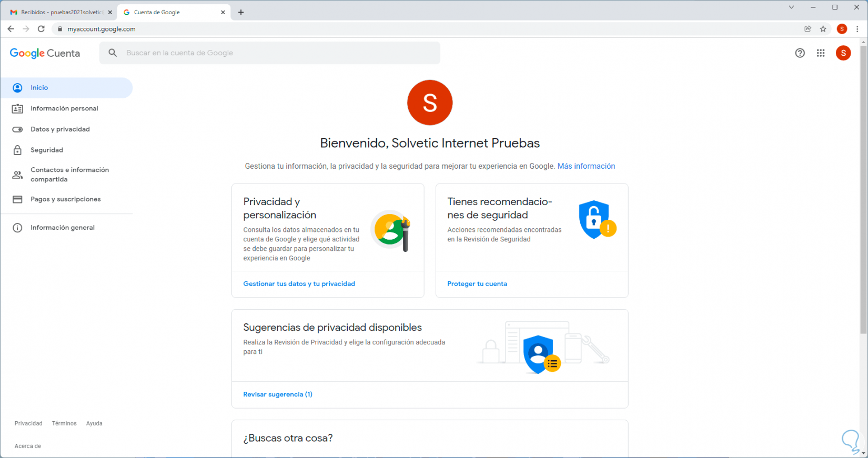Select Información personal in sidebar
Viewport: 868px width, 458px height.
64,108
